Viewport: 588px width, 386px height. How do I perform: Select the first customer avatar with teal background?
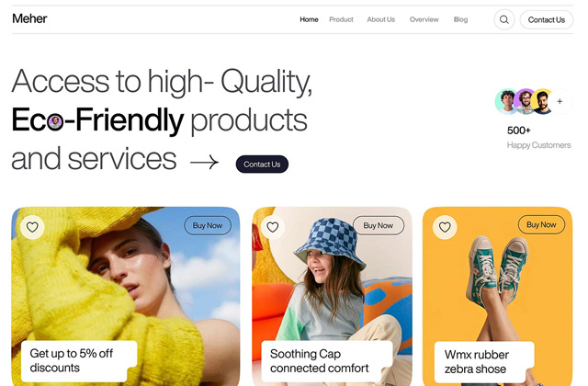tap(506, 101)
